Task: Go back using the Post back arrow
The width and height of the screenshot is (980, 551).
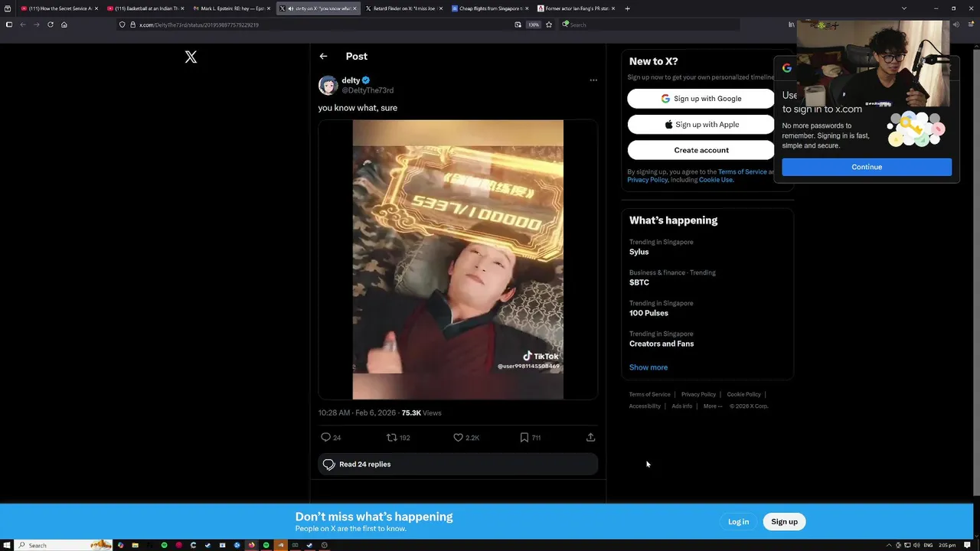Action: coord(323,56)
